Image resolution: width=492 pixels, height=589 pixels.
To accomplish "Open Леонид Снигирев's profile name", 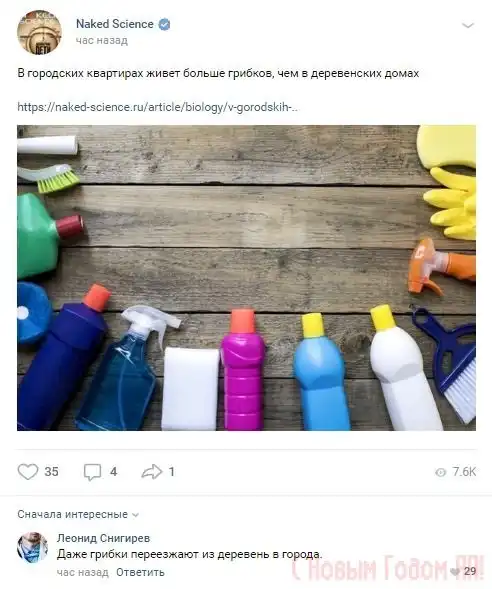I will (103, 538).
